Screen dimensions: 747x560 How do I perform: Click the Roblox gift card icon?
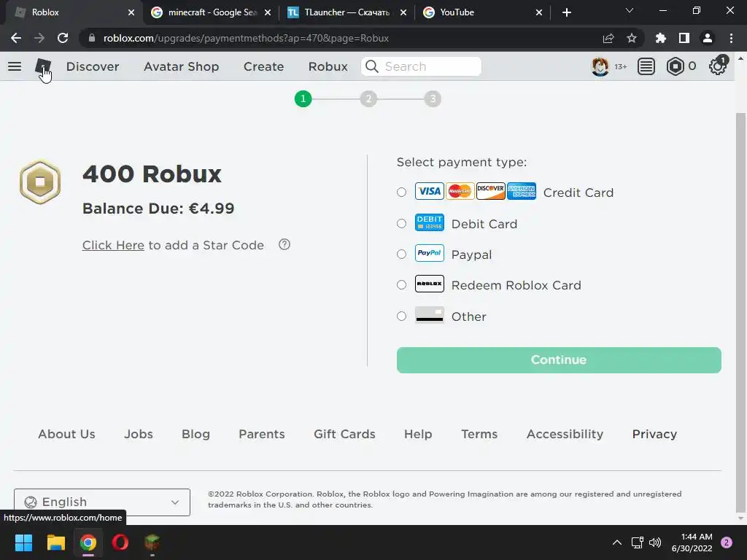[429, 284]
